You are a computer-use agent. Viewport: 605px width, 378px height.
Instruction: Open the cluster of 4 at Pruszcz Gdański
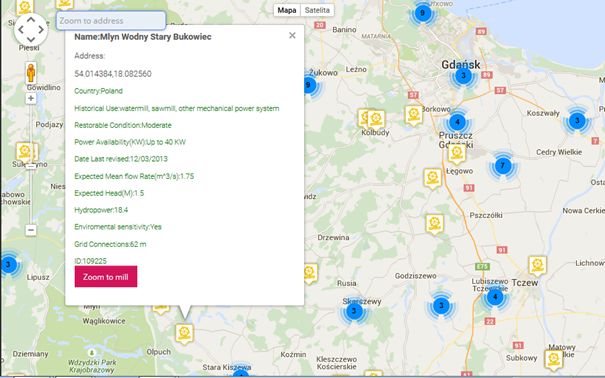pyautogui.click(x=457, y=122)
